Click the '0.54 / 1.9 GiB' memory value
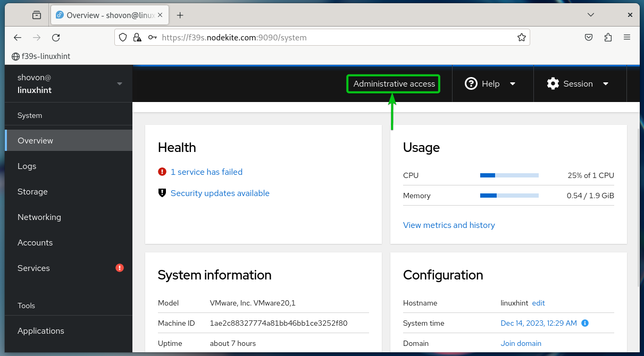Viewport: 644px width, 356px height. click(x=590, y=196)
